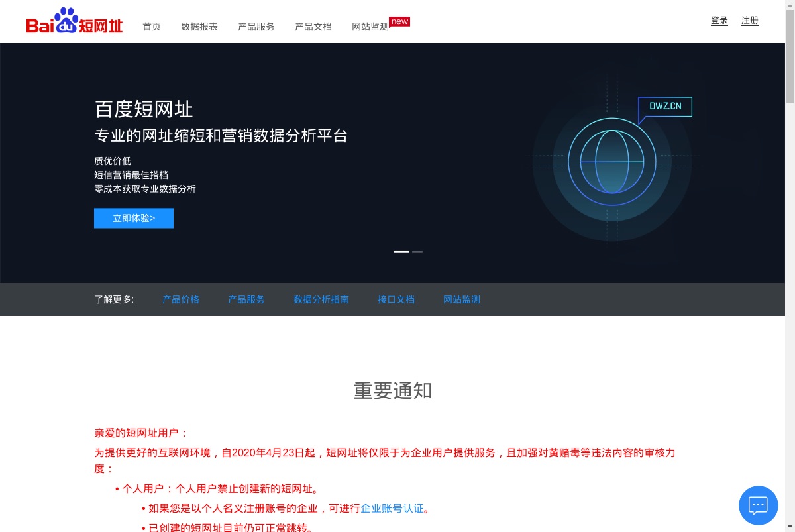Click the 百度短网址 banner heading
This screenshot has width=795, height=532.
tap(144, 109)
